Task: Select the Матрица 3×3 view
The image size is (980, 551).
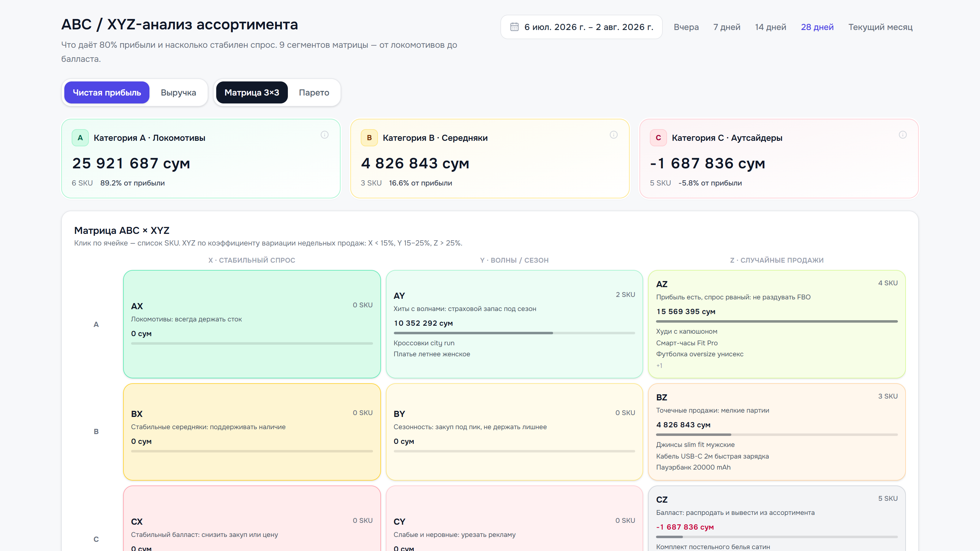Action: [252, 92]
